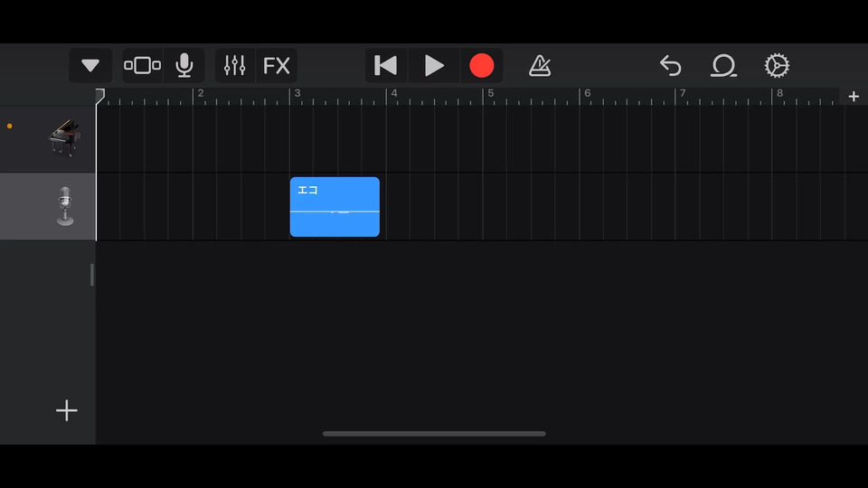The image size is (868, 488).
Task: Open the Loop Browser
Action: point(723,66)
